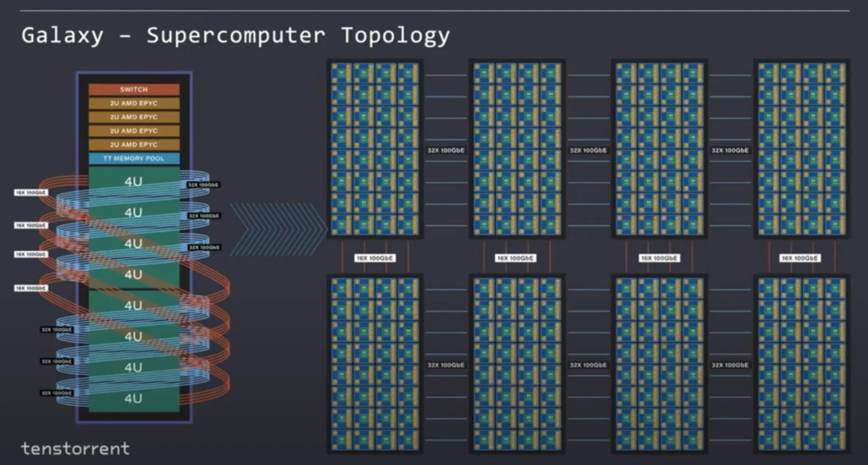Click 16X 100GbE label below the top-right panel
868x465 pixels.
point(800,258)
